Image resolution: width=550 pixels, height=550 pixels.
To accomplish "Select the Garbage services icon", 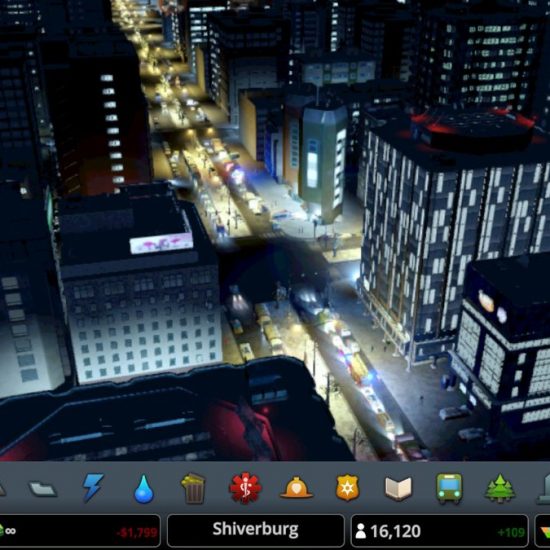I will tap(193, 488).
